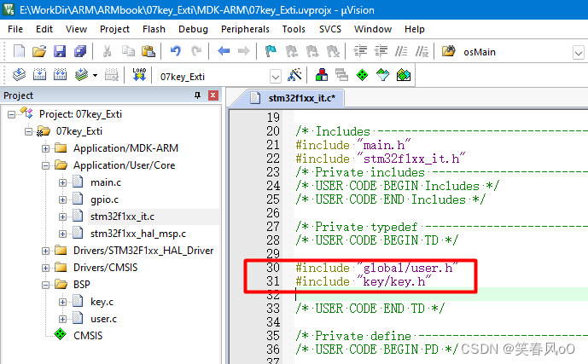Click the Indent selection icon
The image size is (588, 364).
pyautogui.click(x=360, y=51)
